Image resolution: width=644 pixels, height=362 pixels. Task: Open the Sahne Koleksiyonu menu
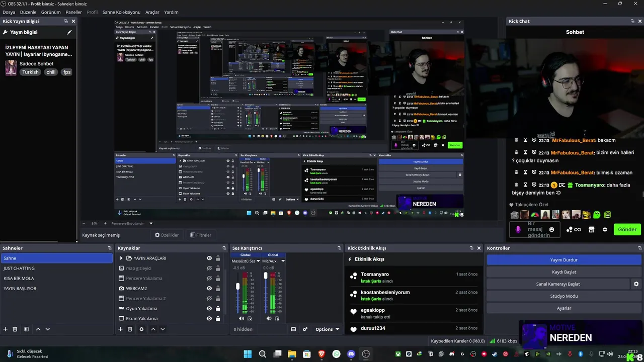pyautogui.click(x=121, y=12)
